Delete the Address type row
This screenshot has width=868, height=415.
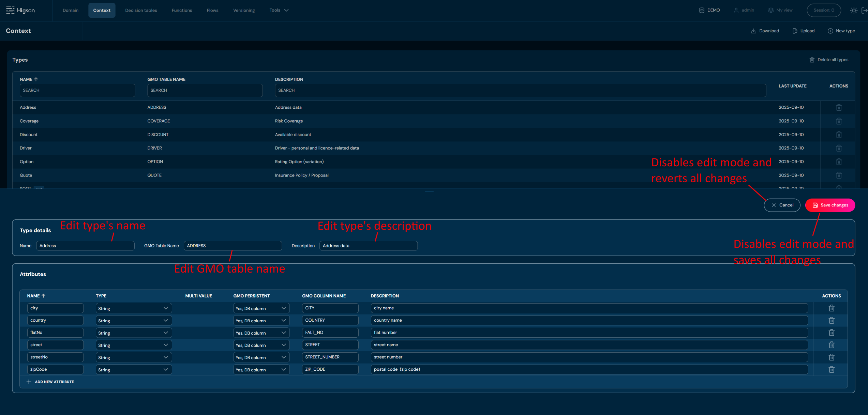pos(839,107)
